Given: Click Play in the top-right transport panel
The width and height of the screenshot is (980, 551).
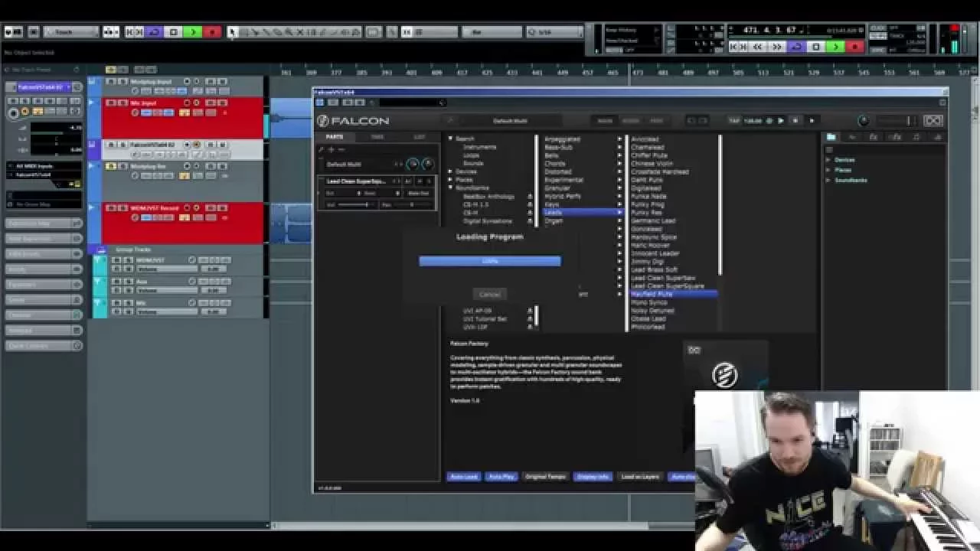Looking at the screenshot, I should click(835, 47).
